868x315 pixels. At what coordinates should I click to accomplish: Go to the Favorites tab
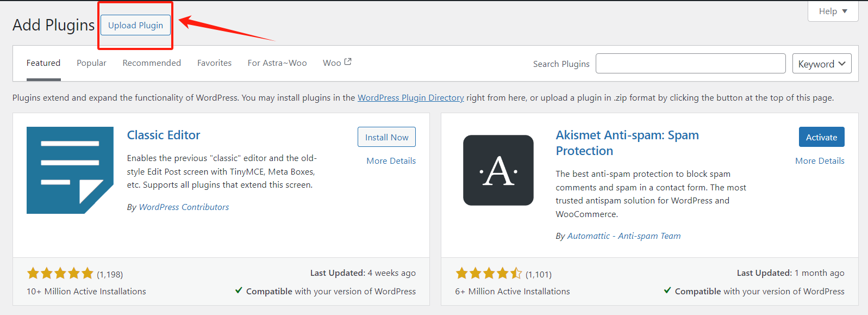pos(214,63)
